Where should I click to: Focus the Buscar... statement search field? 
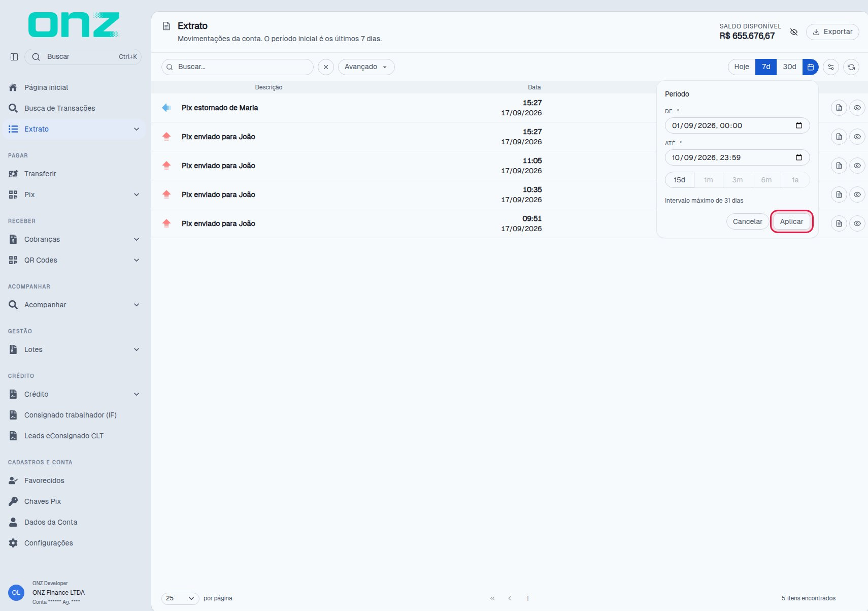[238, 67]
